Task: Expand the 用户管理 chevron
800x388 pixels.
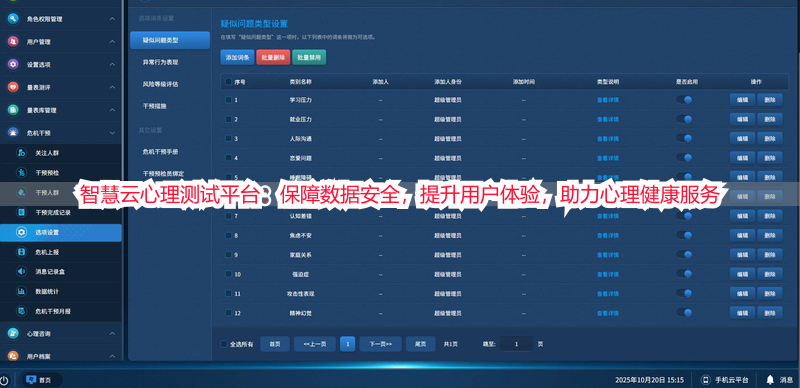Action: [112, 42]
